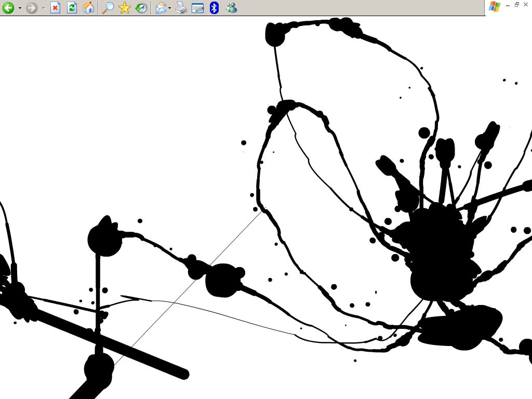Click the Edit page toolbar icon
The width and height of the screenshot is (532, 399).
(x=197, y=8)
